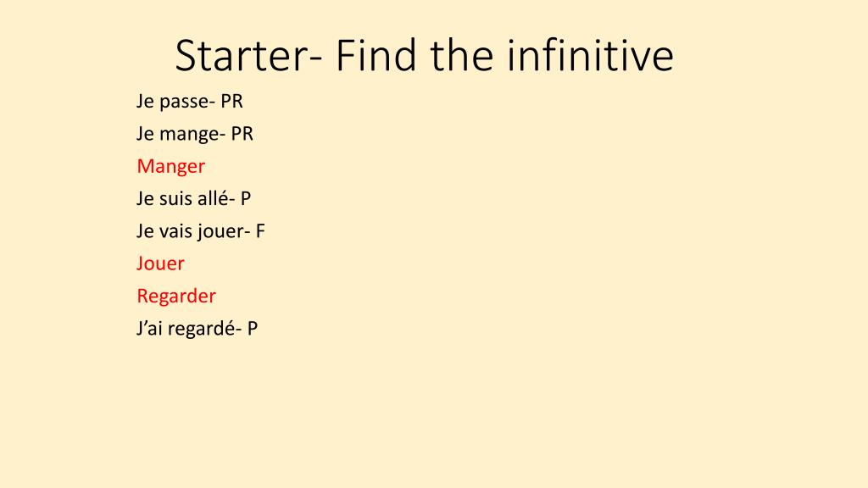Viewport: 868px width, 488px height.
Task: Click the slide title "Starter- Find the infinitive"
Action: click(x=424, y=56)
